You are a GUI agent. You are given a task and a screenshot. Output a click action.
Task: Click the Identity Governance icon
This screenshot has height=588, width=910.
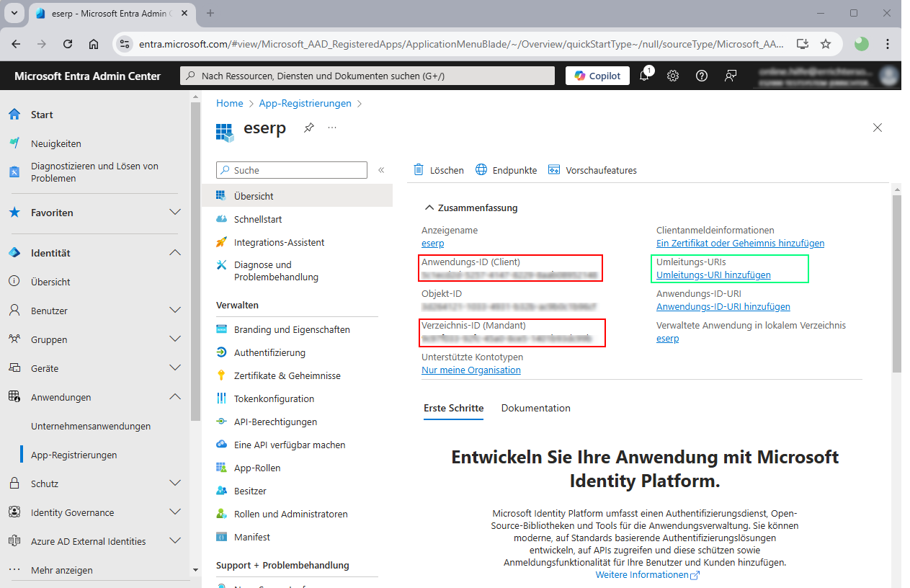[14, 512]
